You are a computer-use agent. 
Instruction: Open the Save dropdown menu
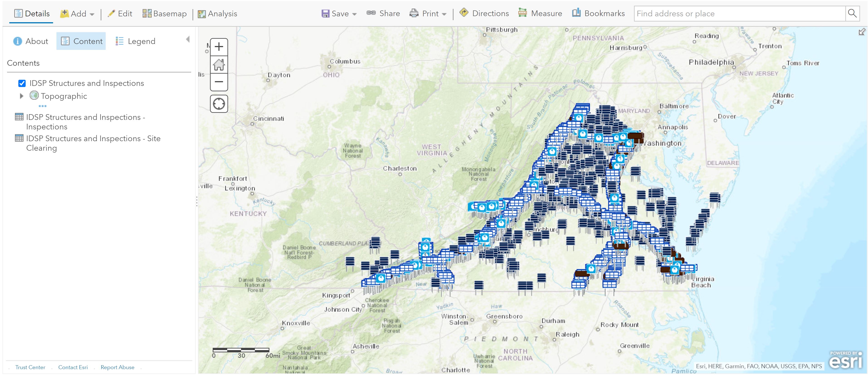[x=339, y=14]
